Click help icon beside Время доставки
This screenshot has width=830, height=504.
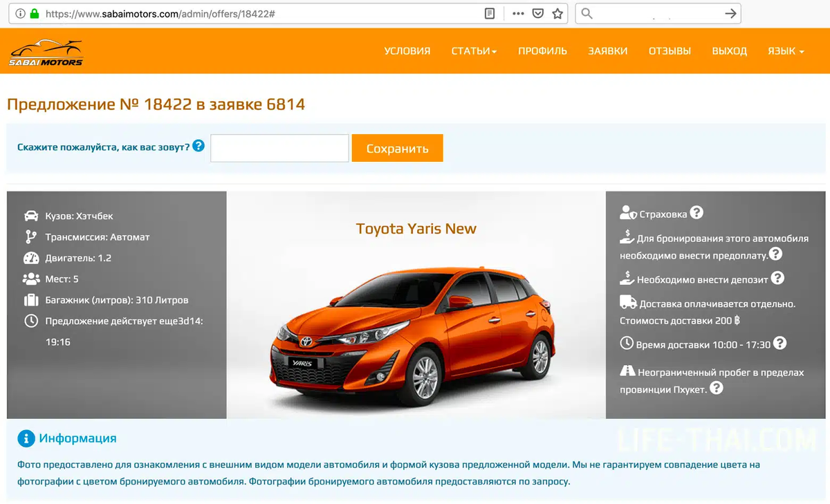click(780, 343)
